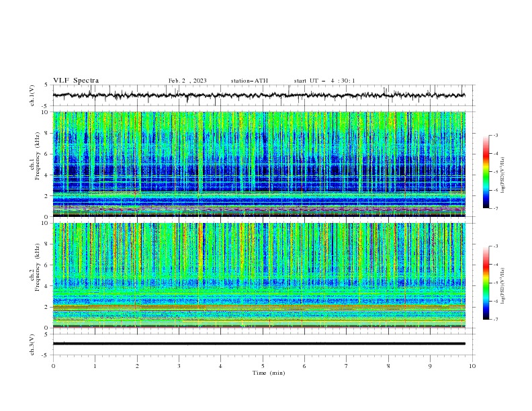Click the lower colorbar log(PSD) label

coord(503,286)
